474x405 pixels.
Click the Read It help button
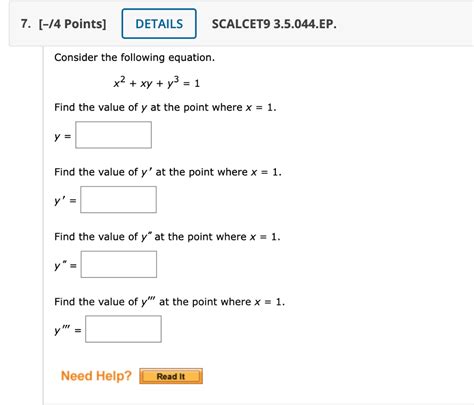[171, 376]
